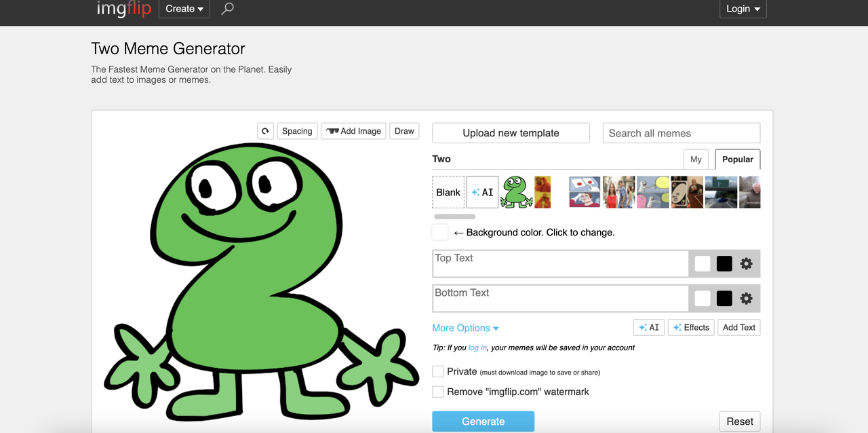Viewport: 868px width, 433px height.
Task: Click the Generate button
Action: click(x=484, y=421)
